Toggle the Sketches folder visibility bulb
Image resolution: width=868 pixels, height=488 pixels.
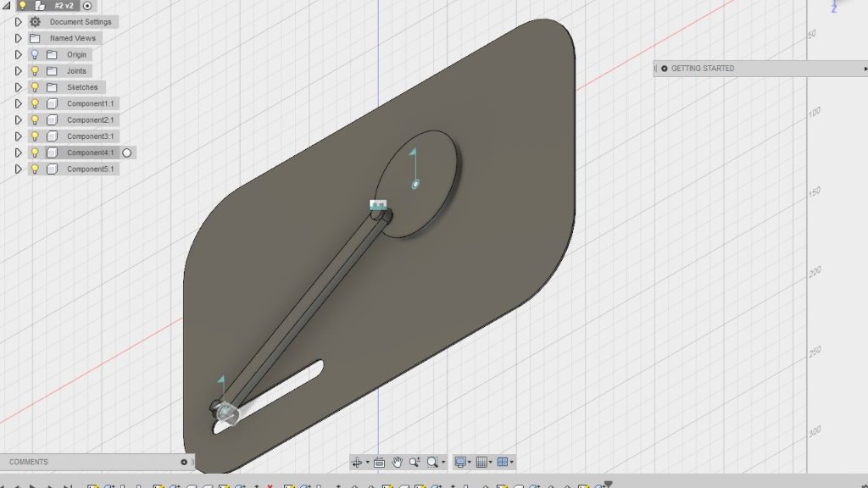[x=34, y=86]
